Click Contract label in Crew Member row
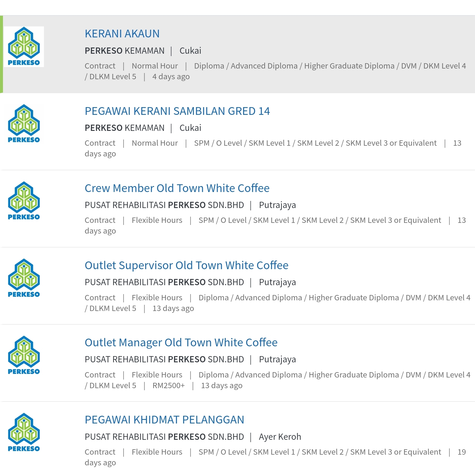Image resolution: width=475 pixels, height=476 pixels. pos(100,220)
